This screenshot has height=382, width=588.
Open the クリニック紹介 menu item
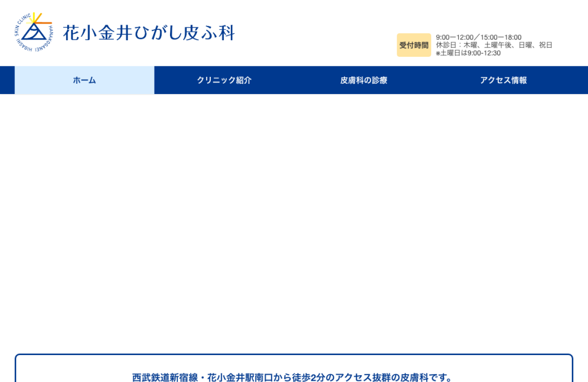click(x=225, y=80)
